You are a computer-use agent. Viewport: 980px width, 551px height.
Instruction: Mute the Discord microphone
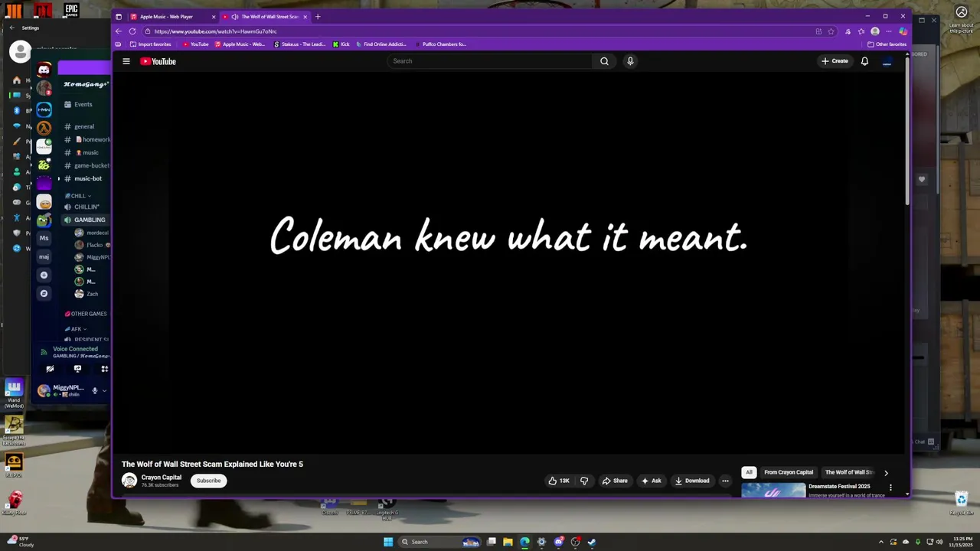[95, 390]
